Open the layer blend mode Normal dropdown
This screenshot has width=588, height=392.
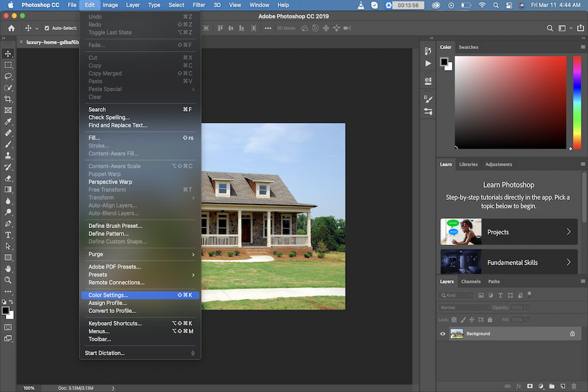[465, 307]
